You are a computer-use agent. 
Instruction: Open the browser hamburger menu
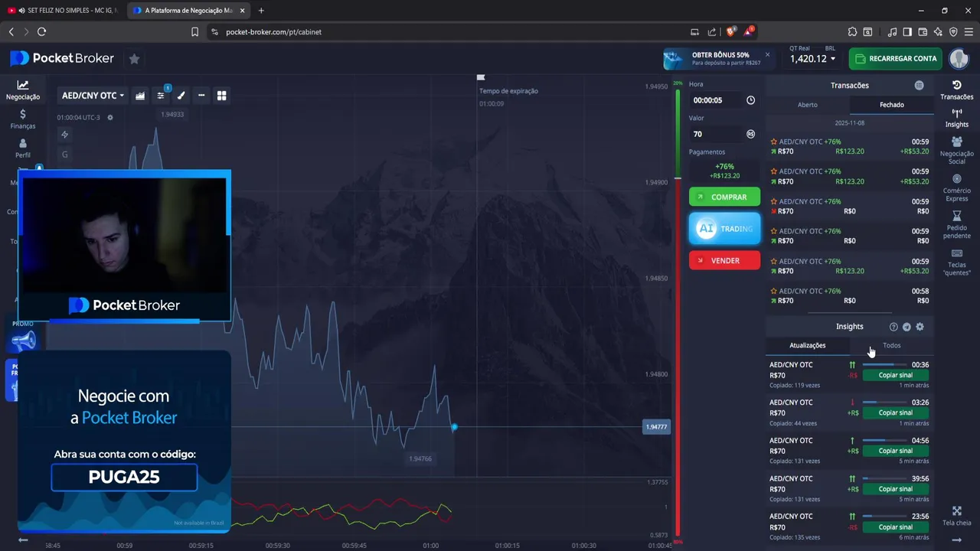(x=969, y=31)
